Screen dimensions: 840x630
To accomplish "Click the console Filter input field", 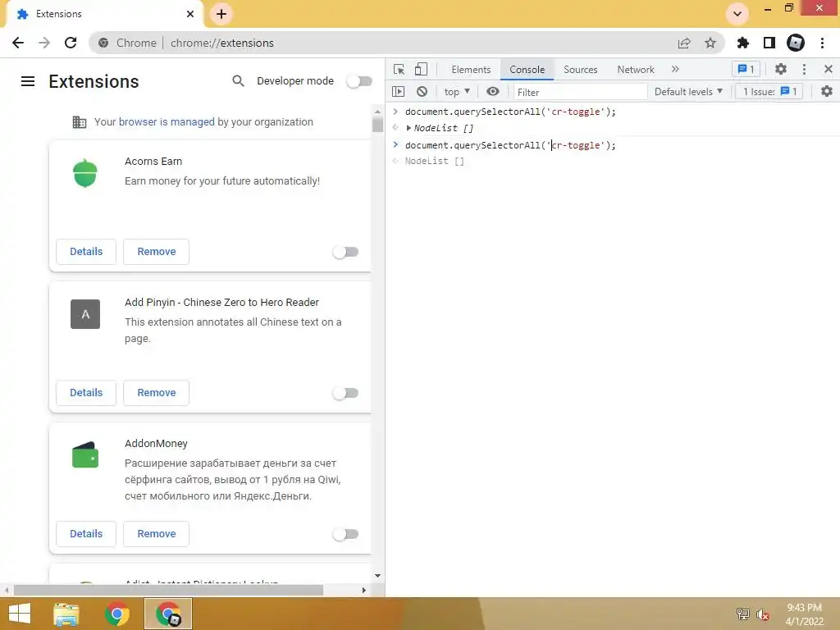I will [580, 92].
